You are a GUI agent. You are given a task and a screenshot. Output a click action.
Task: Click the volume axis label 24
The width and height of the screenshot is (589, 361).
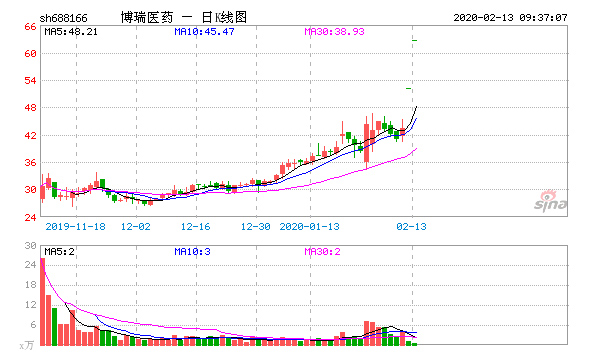30,265
